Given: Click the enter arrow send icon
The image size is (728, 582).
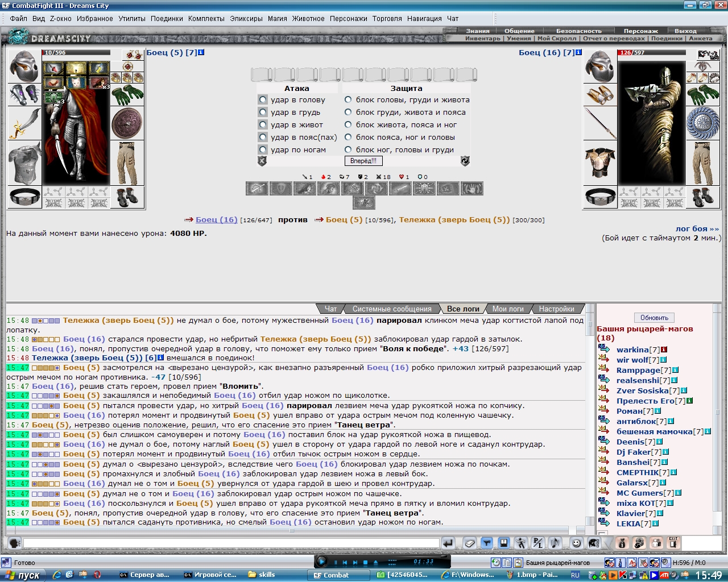Looking at the screenshot, I should (448, 543).
